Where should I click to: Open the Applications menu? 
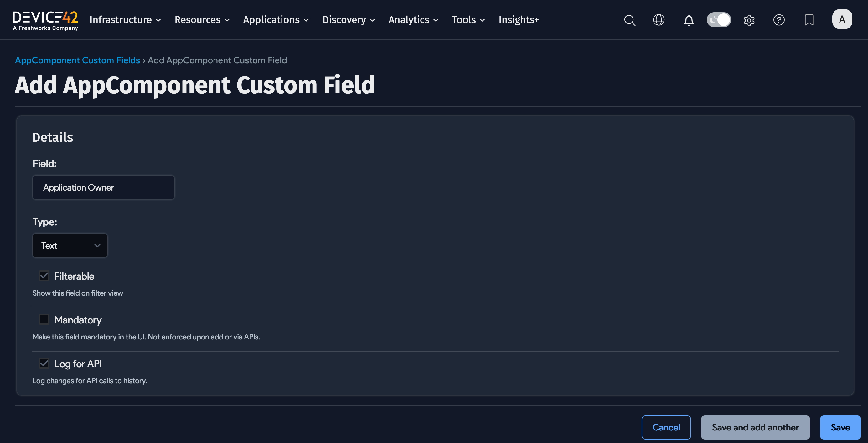[276, 20]
